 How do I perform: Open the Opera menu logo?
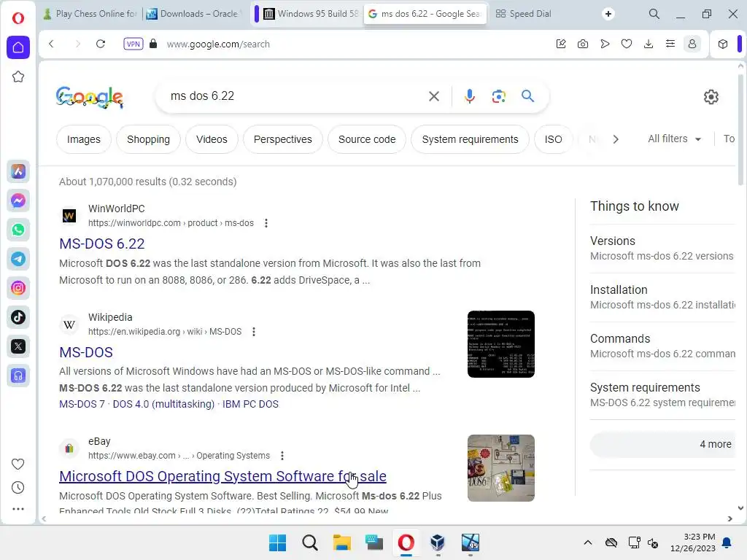[x=18, y=18]
